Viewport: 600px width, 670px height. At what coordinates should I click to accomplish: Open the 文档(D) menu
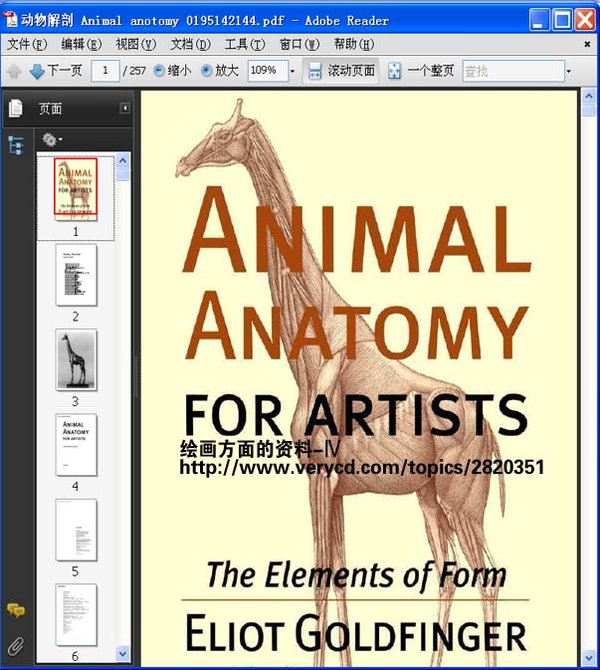[x=190, y=44]
